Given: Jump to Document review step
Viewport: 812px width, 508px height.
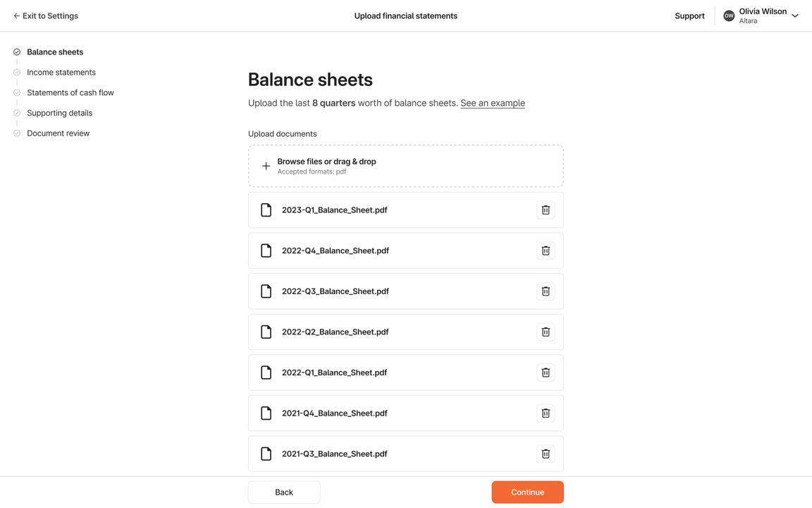Looking at the screenshot, I should (59, 133).
